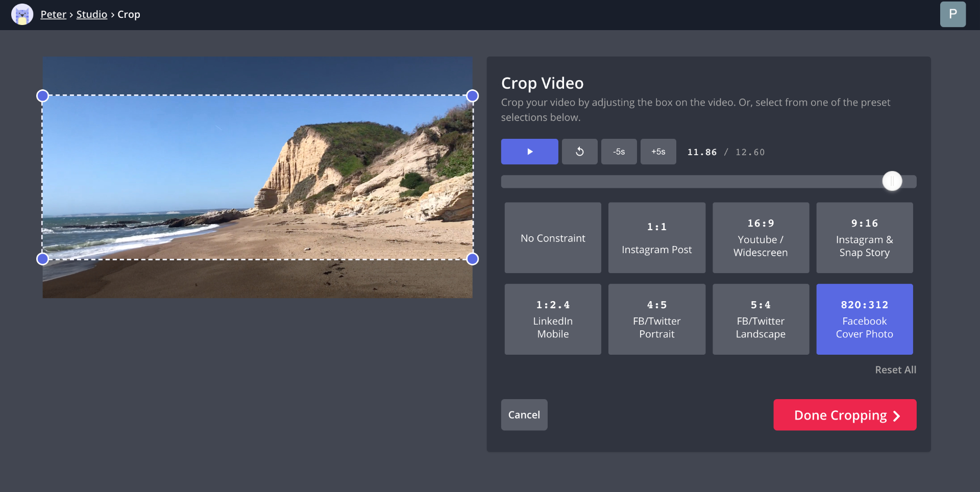Screen dimensions: 980x492
Task: Choose the 1:1 Instagram Post preset
Action: [x=656, y=238]
